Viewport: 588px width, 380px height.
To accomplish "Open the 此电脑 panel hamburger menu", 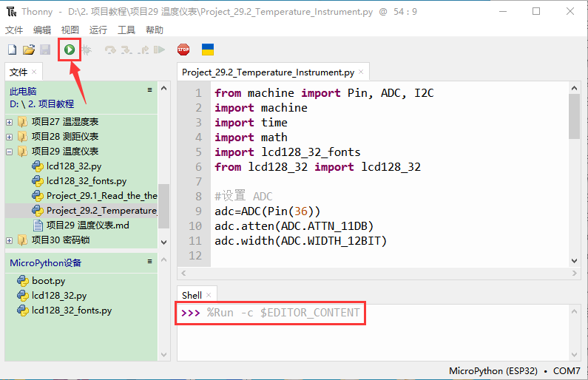I will click(150, 90).
